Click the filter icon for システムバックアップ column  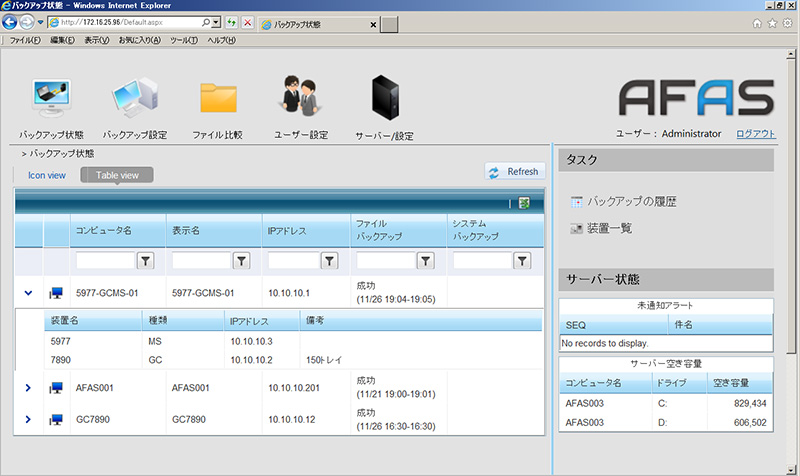(522, 261)
